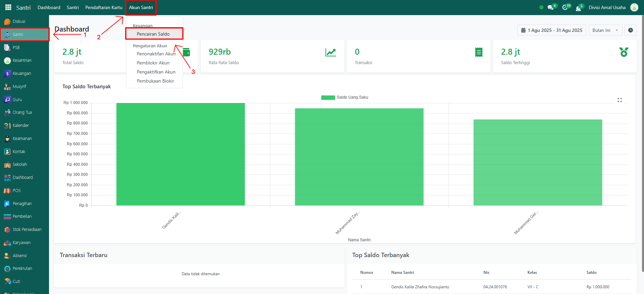Viewport: 644px width, 294px height.
Task: Expand the Bulan Ini period dropdown
Action: coord(605,30)
